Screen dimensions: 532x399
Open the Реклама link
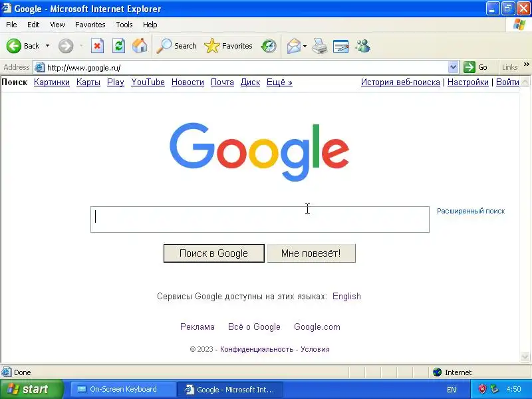(x=197, y=327)
